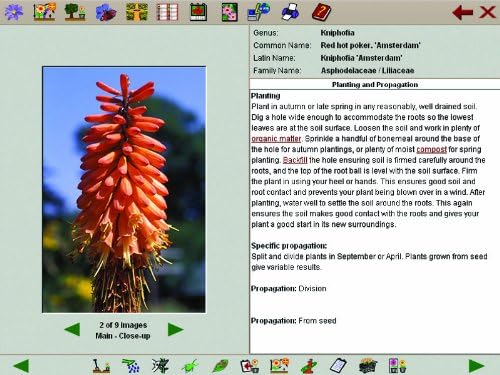Click the red hot poker flower photo
This screenshot has height=375, width=500.
pyautogui.click(x=124, y=189)
